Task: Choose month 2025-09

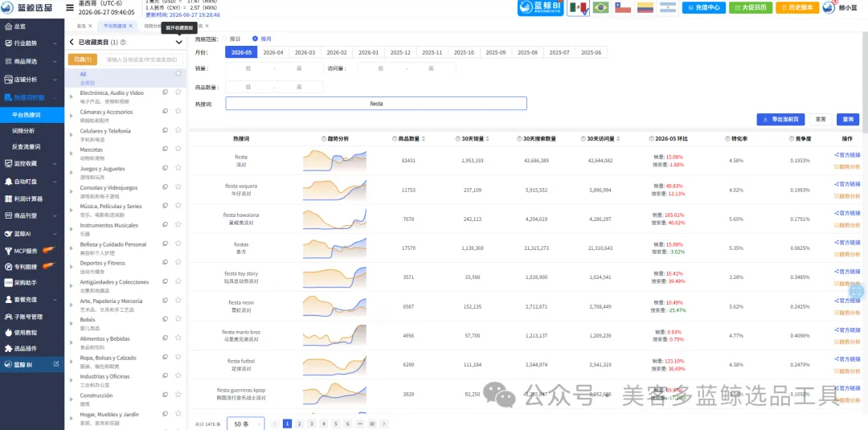Action: pos(496,52)
